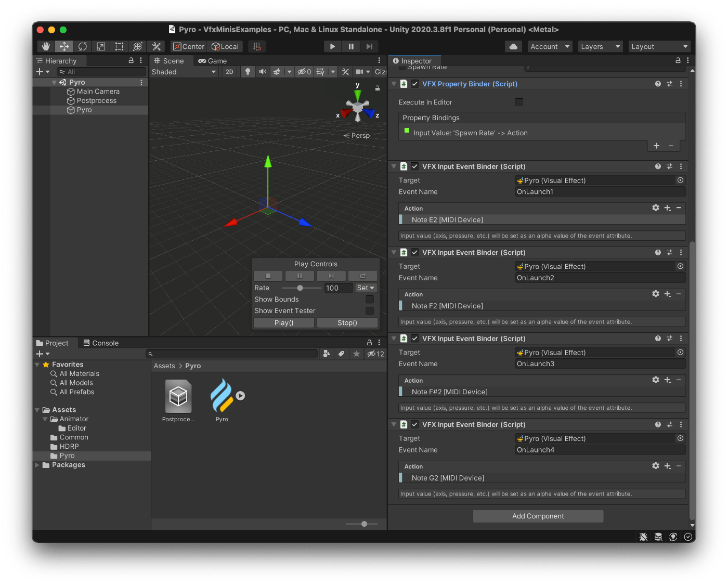Screen dimensions: 728x585
Task: Disable the OnLaunch1 Input Event Binder
Action: (415, 166)
